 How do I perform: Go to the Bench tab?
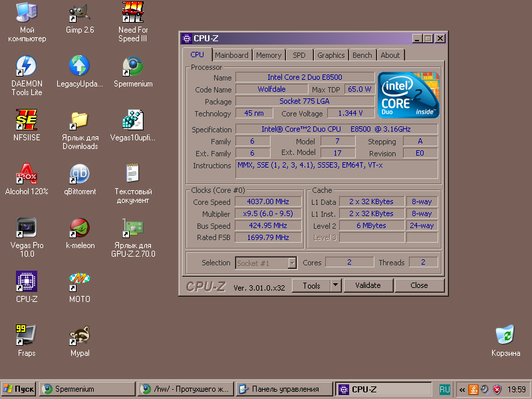362,55
